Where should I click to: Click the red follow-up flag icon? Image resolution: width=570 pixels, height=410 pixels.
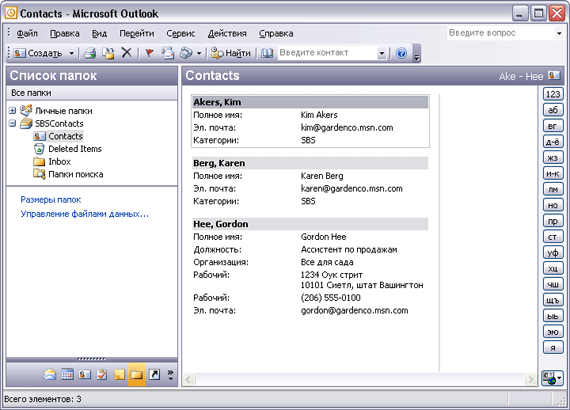(149, 53)
